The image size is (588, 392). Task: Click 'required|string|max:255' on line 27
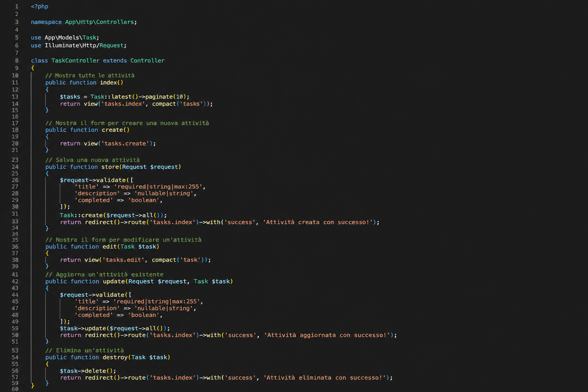point(158,187)
